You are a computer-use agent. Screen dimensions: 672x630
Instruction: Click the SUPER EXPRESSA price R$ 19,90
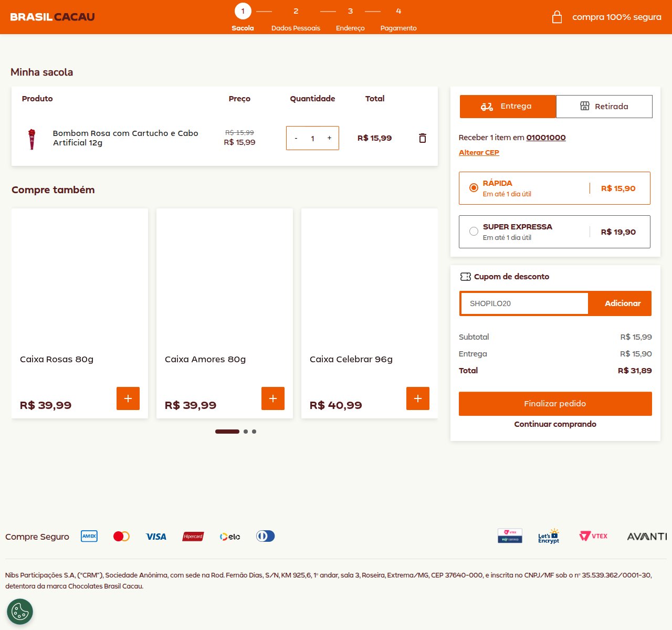618,232
